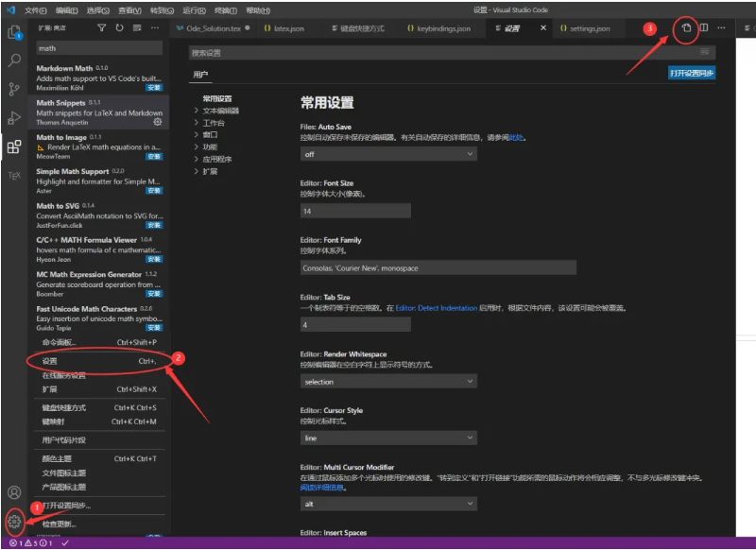Image resolution: width=756 pixels, height=550 pixels.
Task: Open Render Whitespace selection dropdown
Action: [388, 381]
